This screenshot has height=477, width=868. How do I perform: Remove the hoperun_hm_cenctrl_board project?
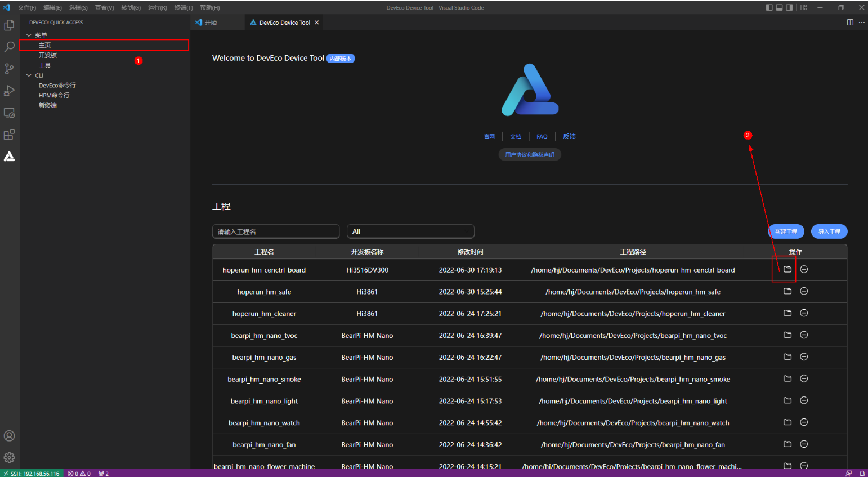[x=804, y=269]
